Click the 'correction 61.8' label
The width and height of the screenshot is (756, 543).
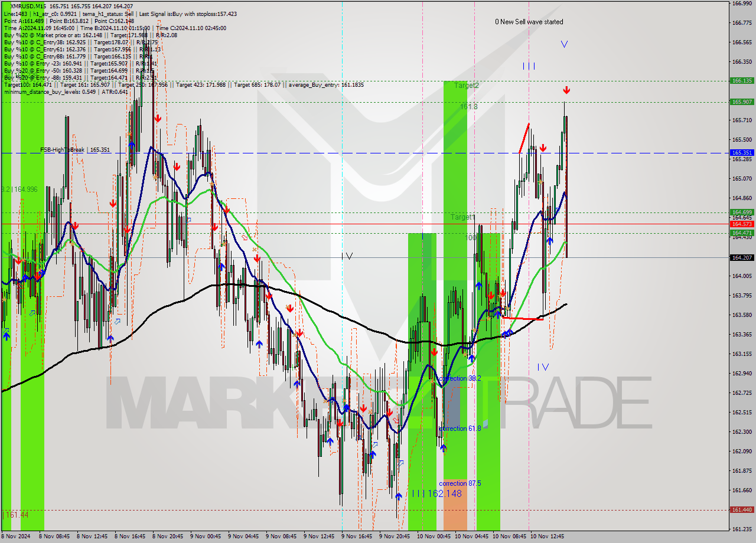point(460,428)
